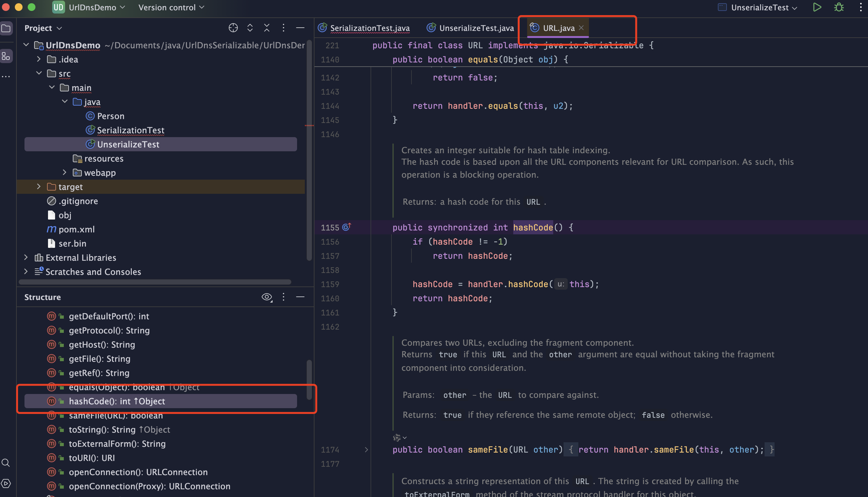Expand the folded sameFile method body
This screenshot has width=868, height=497.
[366, 450]
